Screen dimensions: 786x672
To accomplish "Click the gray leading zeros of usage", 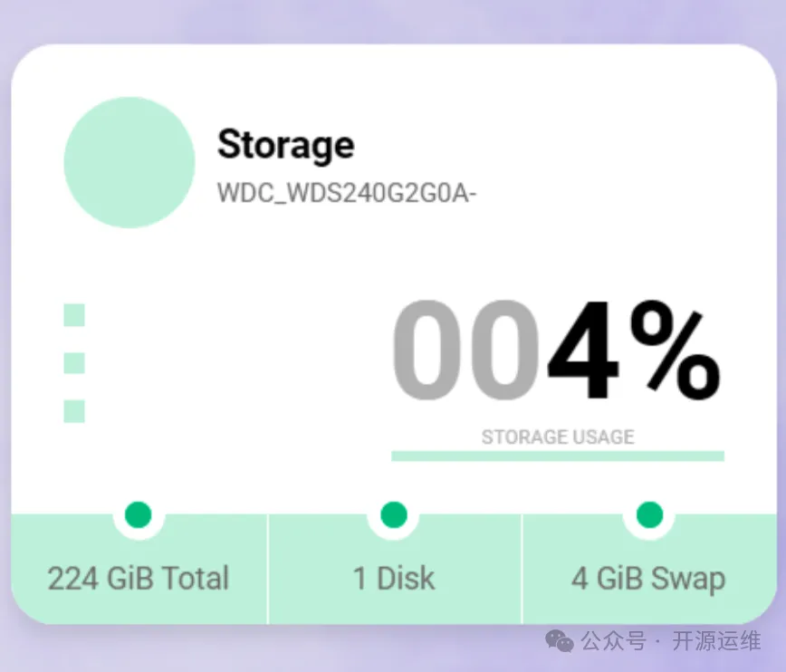I will click(x=467, y=353).
